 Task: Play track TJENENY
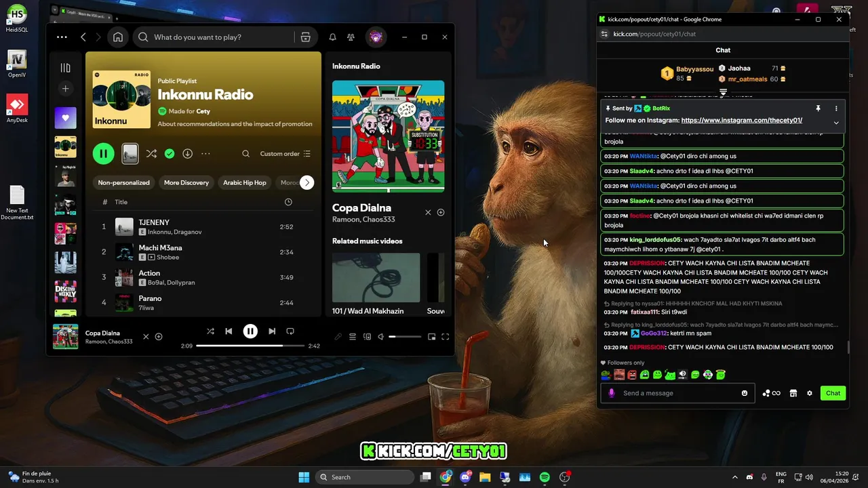tap(203, 227)
